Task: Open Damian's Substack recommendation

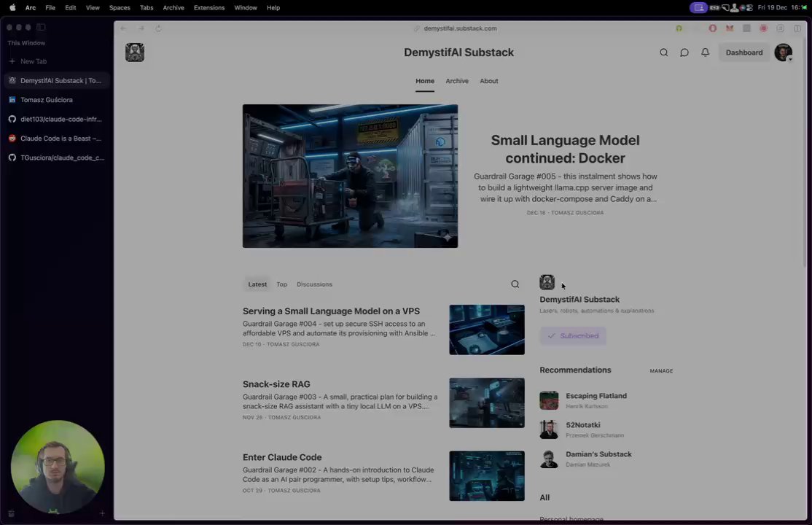Action: pyautogui.click(x=598, y=454)
